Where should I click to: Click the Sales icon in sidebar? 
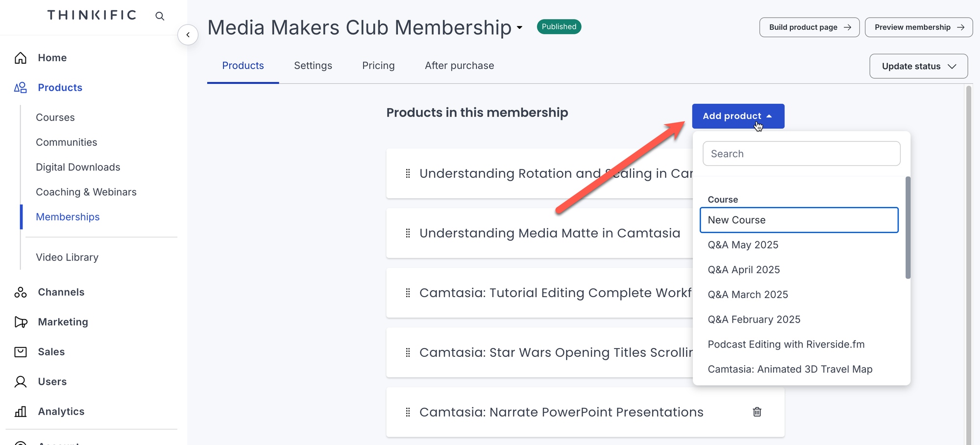[21, 352]
